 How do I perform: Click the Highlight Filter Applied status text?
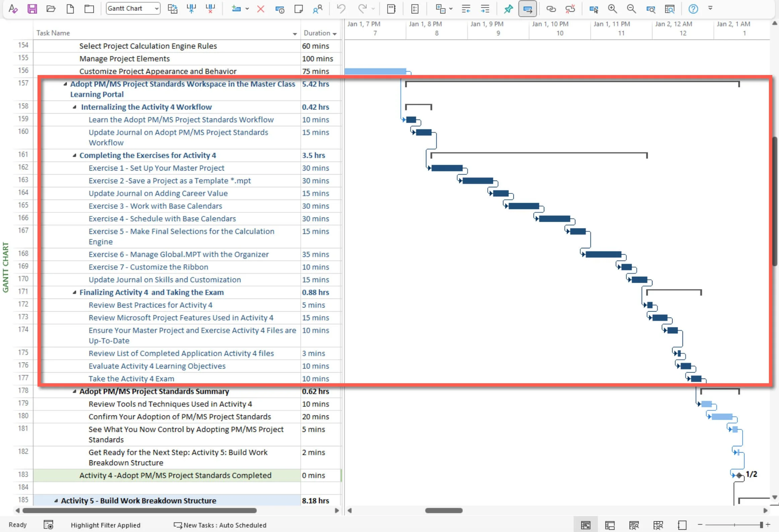tap(105, 525)
